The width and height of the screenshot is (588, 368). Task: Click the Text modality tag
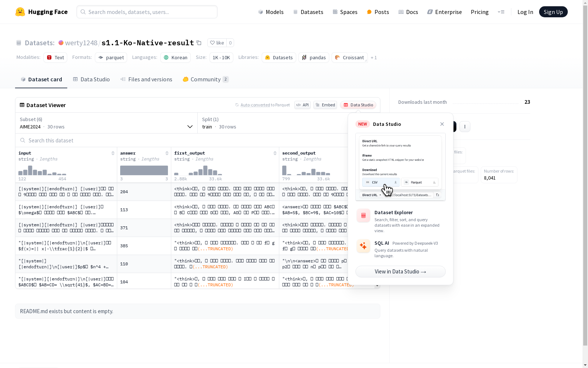tap(55, 57)
